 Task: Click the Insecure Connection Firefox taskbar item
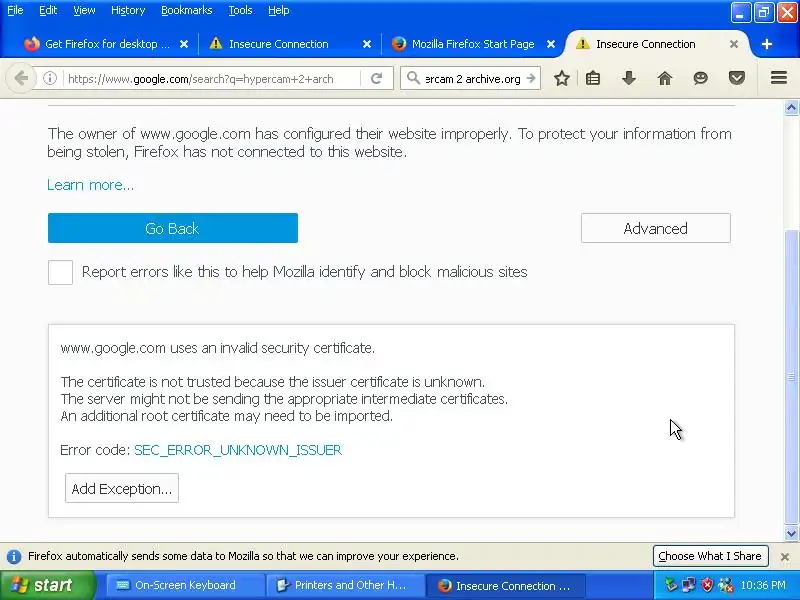tap(505, 585)
